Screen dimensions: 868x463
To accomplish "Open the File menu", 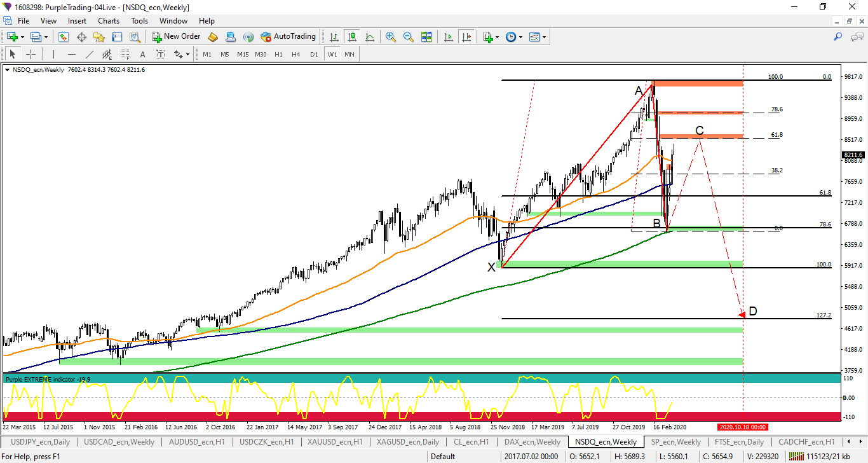I will point(24,21).
